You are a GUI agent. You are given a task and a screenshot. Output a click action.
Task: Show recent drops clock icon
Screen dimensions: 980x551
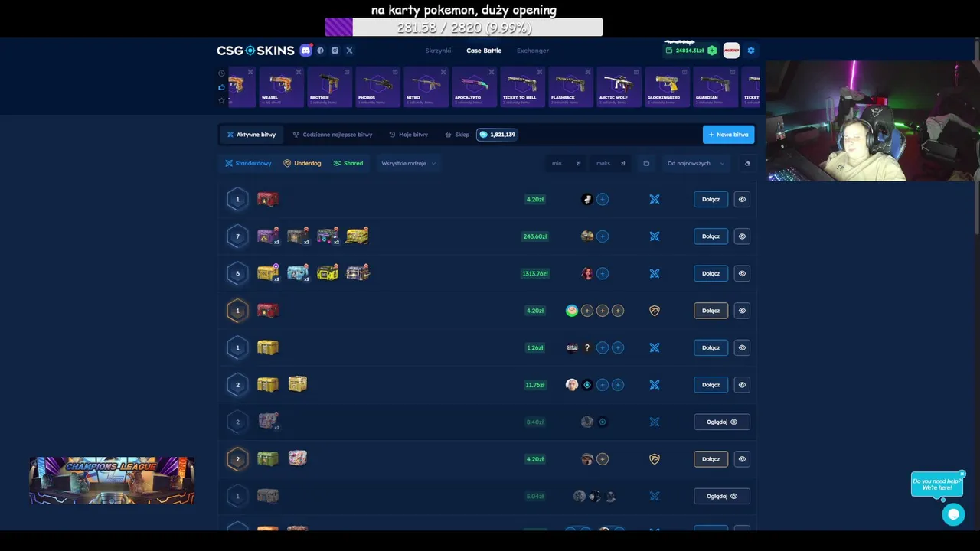[222, 73]
